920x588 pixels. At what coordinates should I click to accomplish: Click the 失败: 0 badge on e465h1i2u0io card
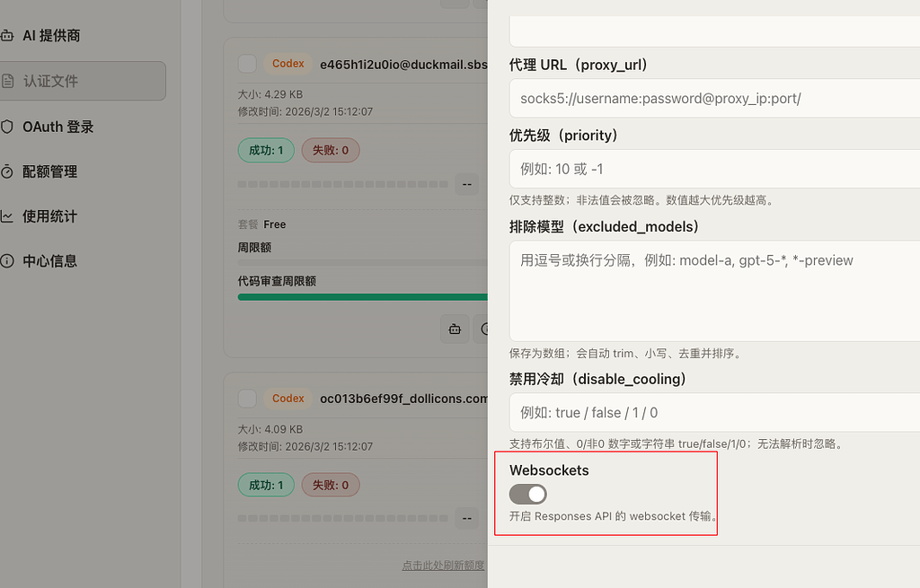[x=331, y=151]
